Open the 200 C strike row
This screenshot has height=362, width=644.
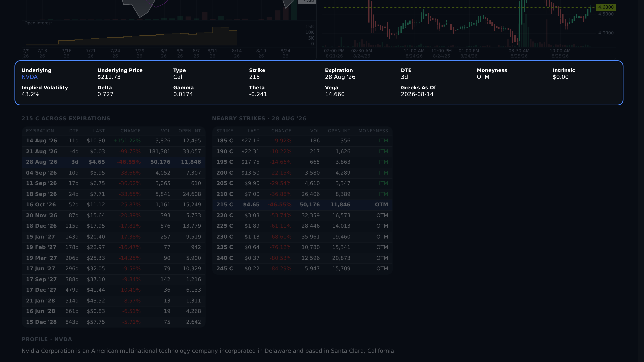coord(302,173)
